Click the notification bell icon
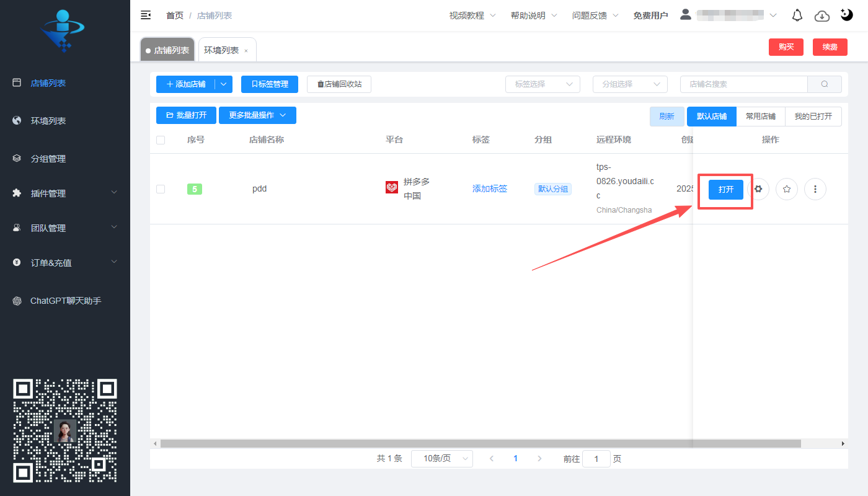Viewport: 868px width, 496px height. click(797, 15)
